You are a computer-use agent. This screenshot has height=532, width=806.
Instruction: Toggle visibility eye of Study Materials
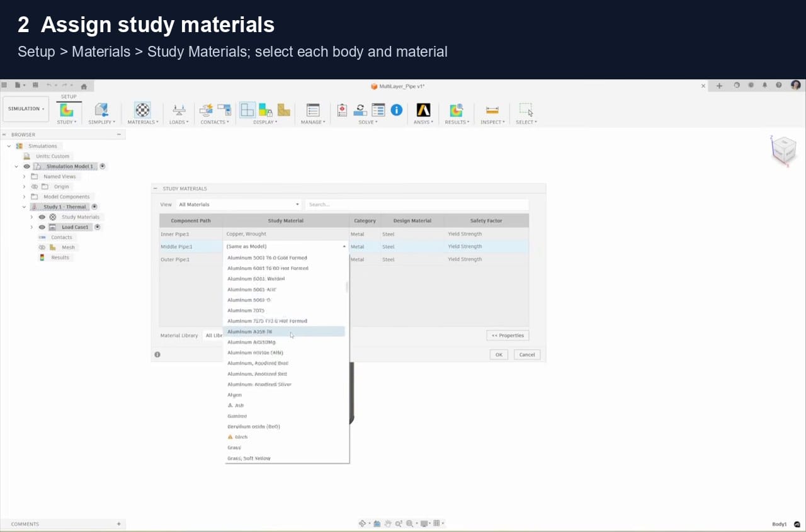(x=42, y=217)
